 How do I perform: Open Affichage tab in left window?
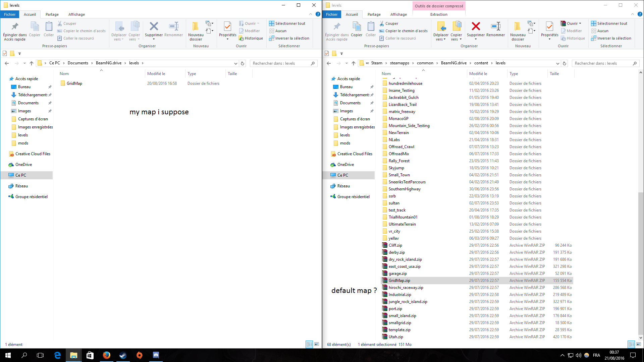coord(76,14)
